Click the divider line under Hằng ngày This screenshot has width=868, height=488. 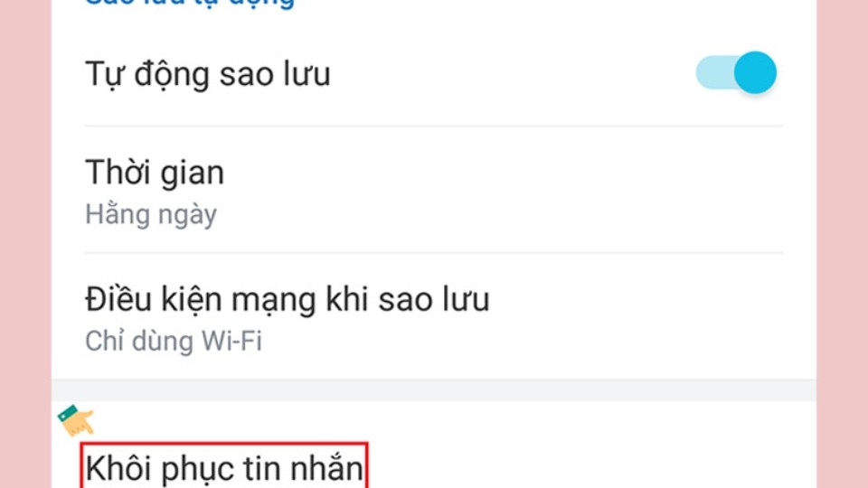coord(433,253)
